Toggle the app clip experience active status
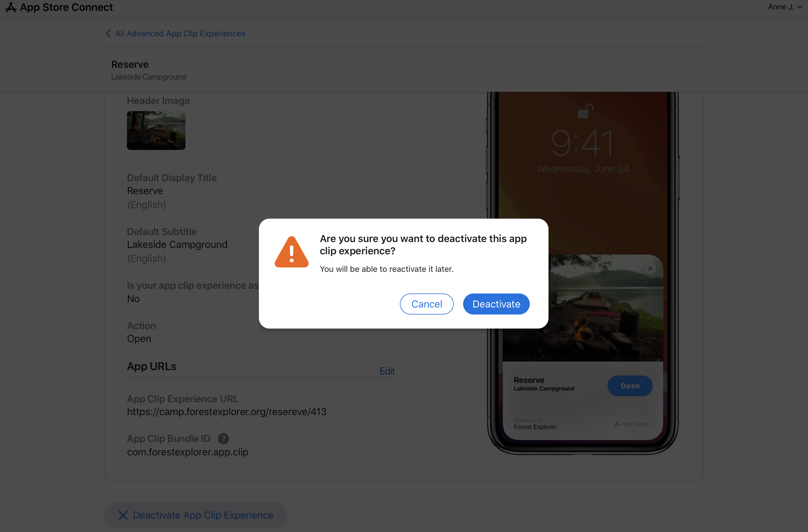This screenshot has width=808, height=532. [x=496, y=303]
